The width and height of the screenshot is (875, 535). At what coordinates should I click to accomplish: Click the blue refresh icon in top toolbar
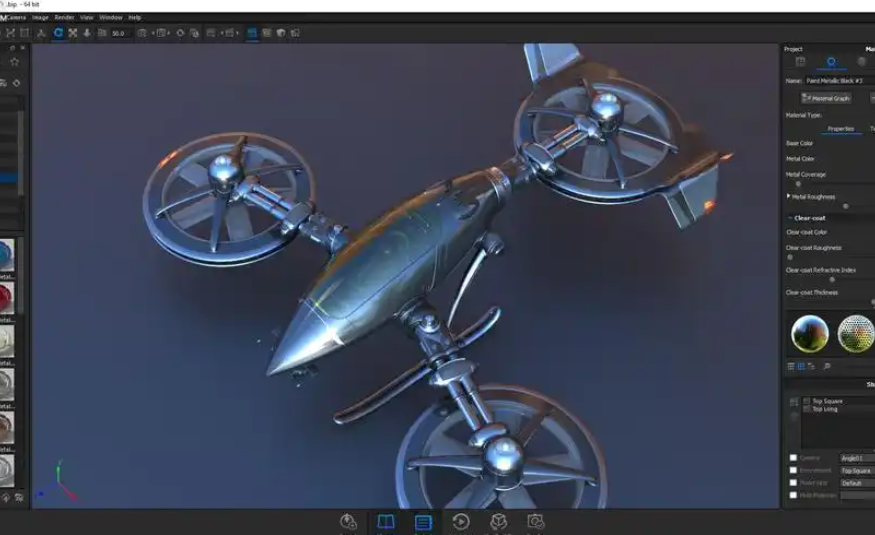(58, 33)
